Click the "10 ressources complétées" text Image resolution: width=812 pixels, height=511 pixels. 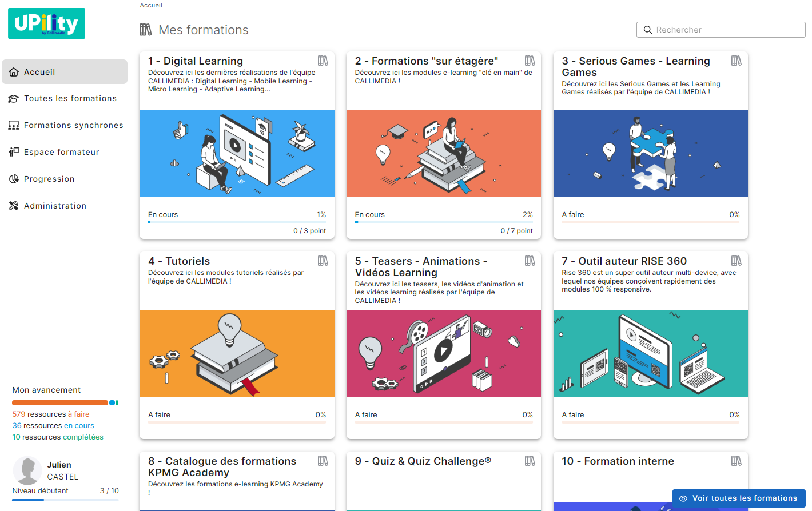(58, 437)
